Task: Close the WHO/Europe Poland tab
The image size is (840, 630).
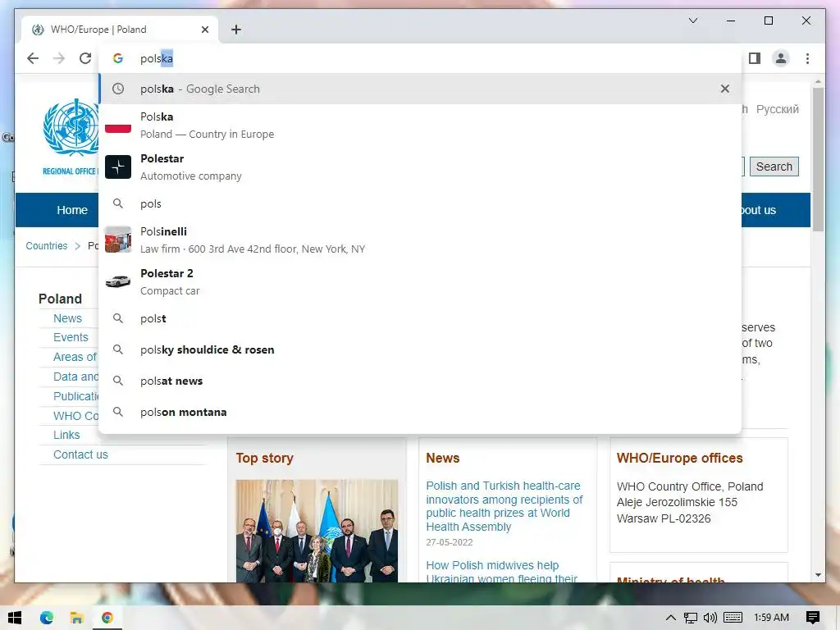Action: pyautogui.click(x=204, y=30)
